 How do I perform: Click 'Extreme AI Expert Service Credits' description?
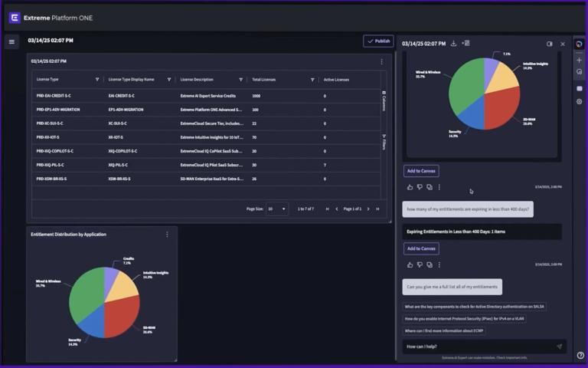point(208,96)
